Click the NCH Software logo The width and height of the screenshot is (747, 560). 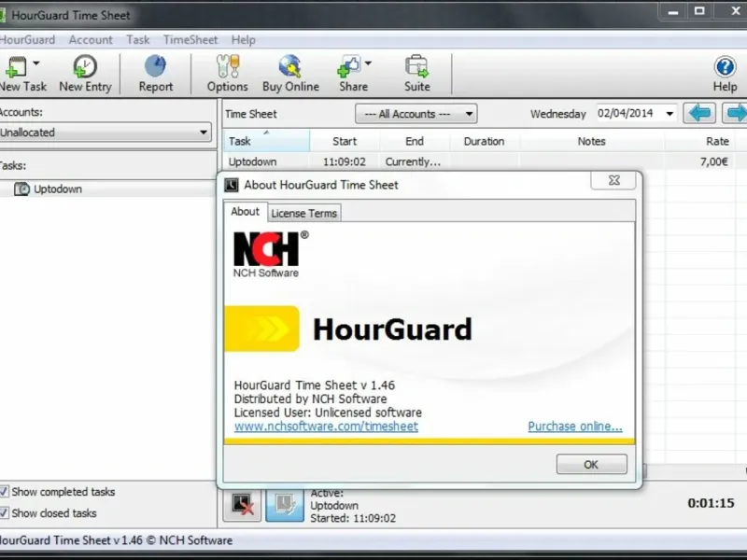(270, 254)
